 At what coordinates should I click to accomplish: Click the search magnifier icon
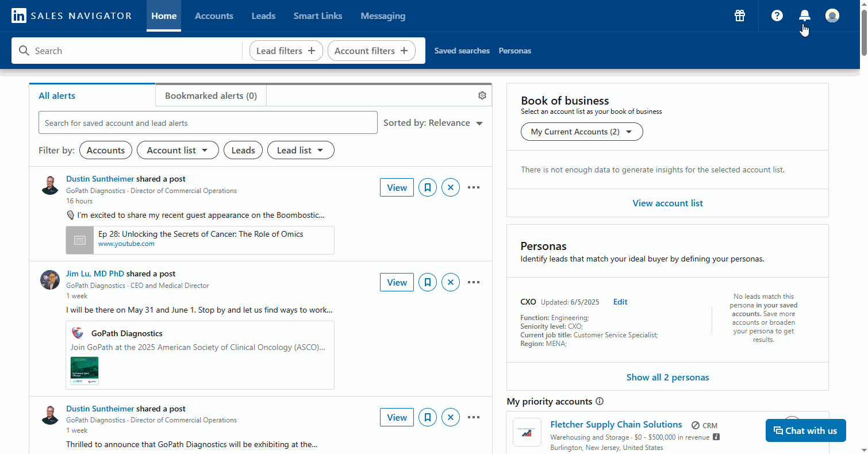pyautogui.click(x=24, y=51)
